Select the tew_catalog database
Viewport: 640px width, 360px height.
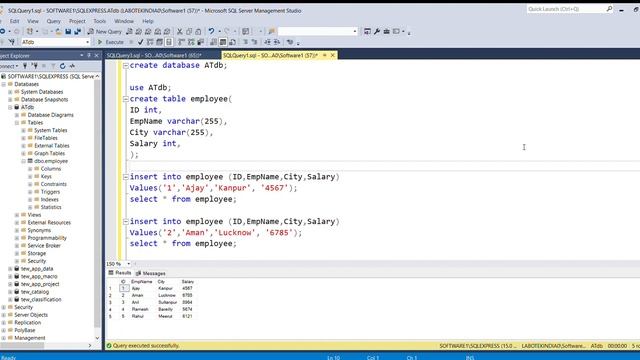[x=35, y=292]
